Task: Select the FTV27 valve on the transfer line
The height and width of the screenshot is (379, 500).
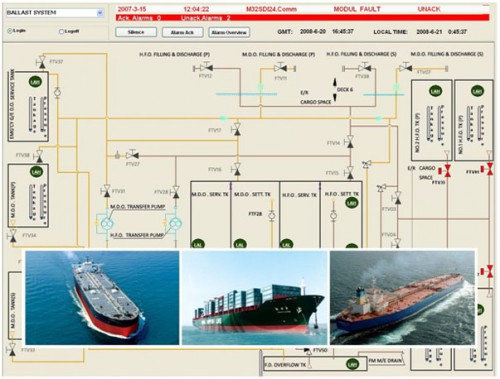Action: [132, 155]
